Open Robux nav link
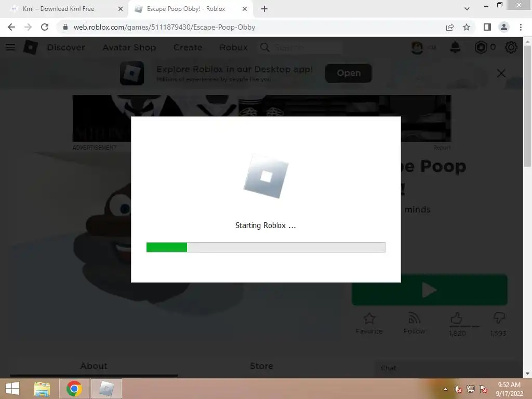Image resolution: width=532 pixels, height=399 pixels. pyautogui.click(x=233, y=47)
